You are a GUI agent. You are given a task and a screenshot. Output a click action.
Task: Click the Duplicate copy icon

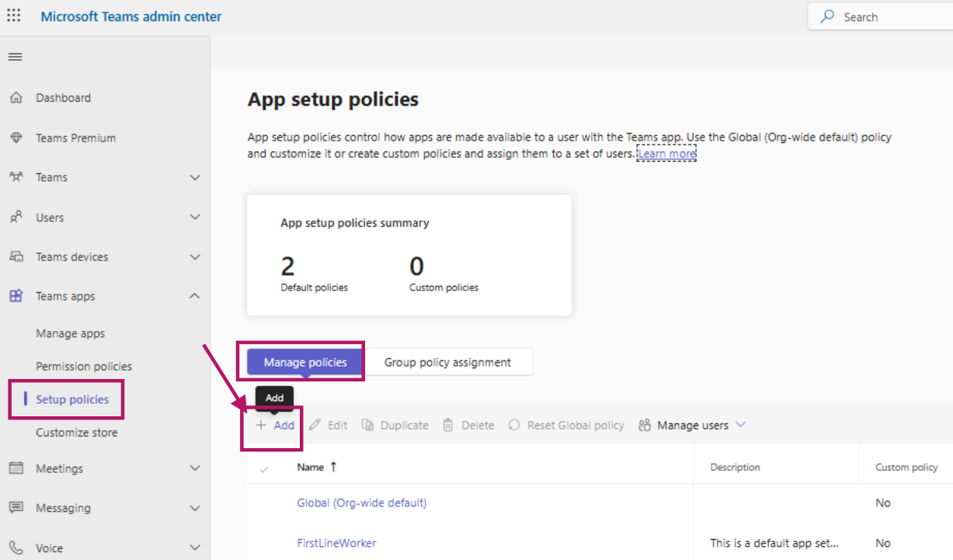click(368, 425)
